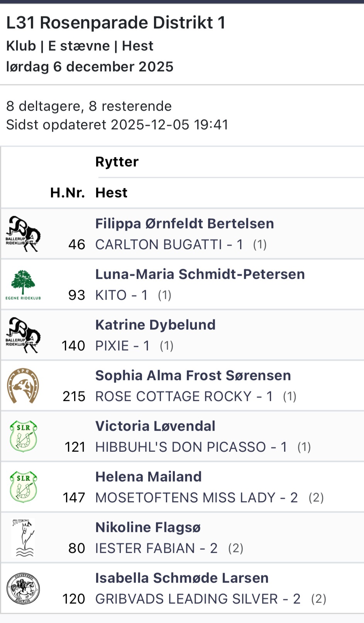Image resolution: width=364 pixels, height=623 pixels.
Task: Open Sophia Alma Frost Sørensen's entry
Action: click(x=193, y=375)
